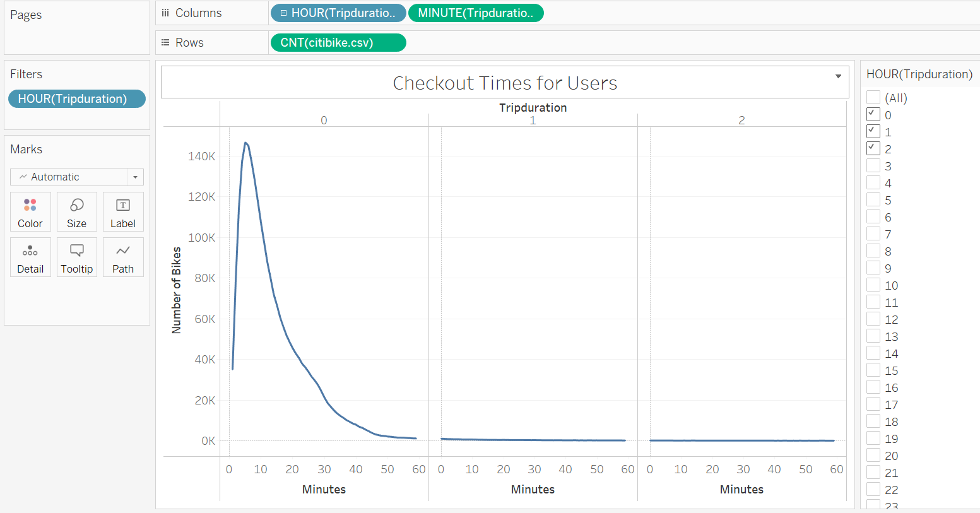Image resolution: width=980 pixels, height=513 pixels.
Task: Enable the (All) checkbox in the filter list
Action: [873, 97]
